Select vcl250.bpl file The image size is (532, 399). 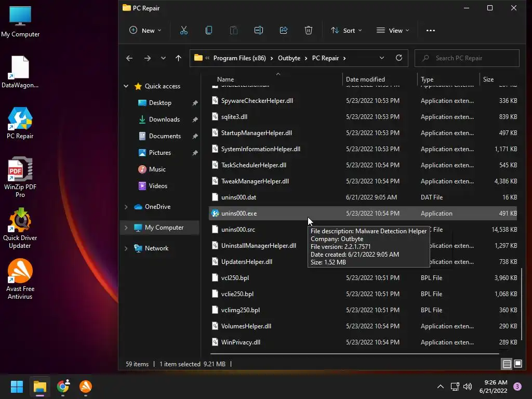[x=363, y=278]
